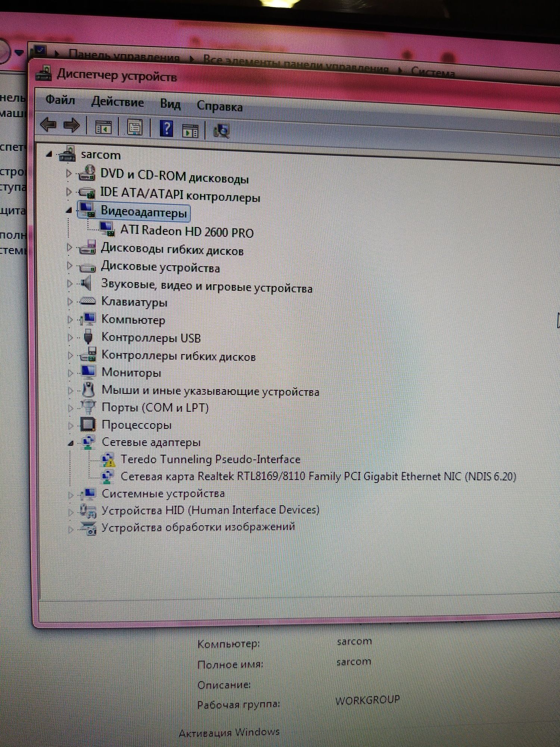Screen dimensions: 560x747
Task: Go forward with the toolbar Forward arrow
Action: pos(72,125)
